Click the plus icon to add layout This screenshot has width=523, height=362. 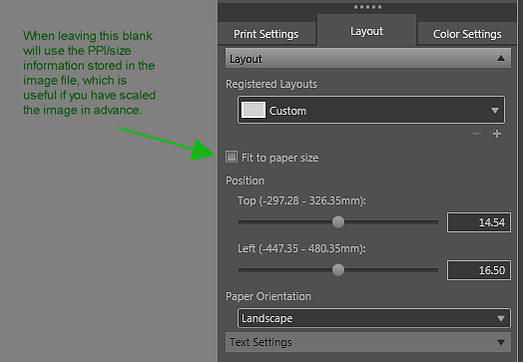[x=497, y=134]
